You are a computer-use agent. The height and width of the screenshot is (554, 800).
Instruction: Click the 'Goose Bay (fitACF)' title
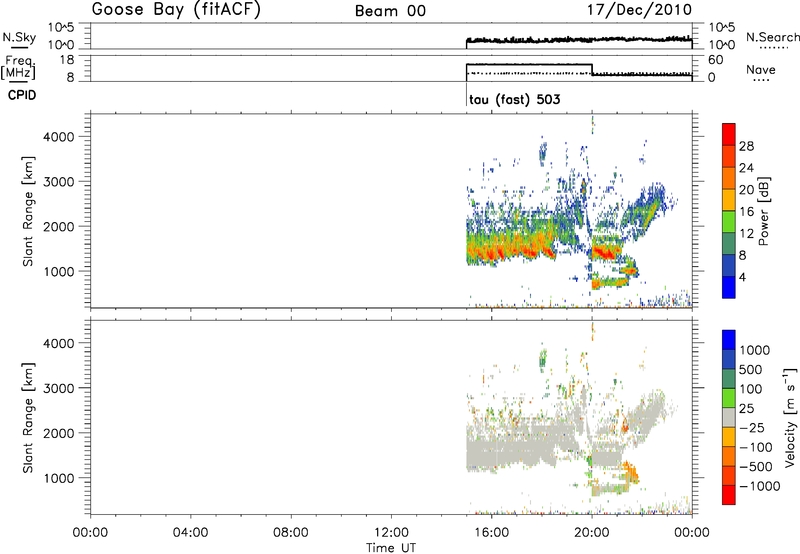tap(176, 10)
